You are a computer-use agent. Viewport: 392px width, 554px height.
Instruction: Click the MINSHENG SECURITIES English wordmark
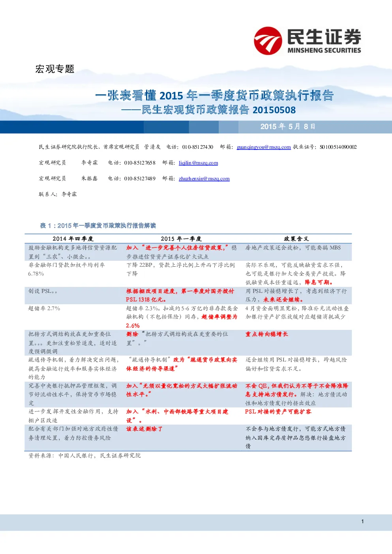[324, 51]
